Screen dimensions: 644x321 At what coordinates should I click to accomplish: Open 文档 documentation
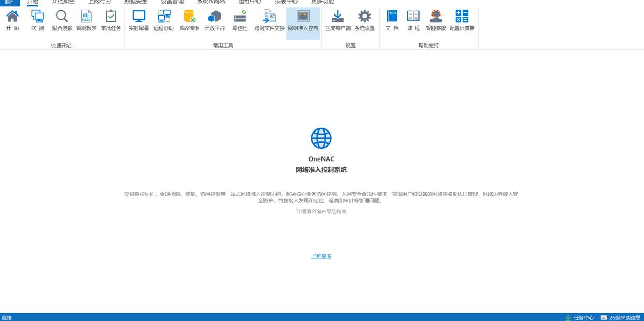tap(392, 21)
